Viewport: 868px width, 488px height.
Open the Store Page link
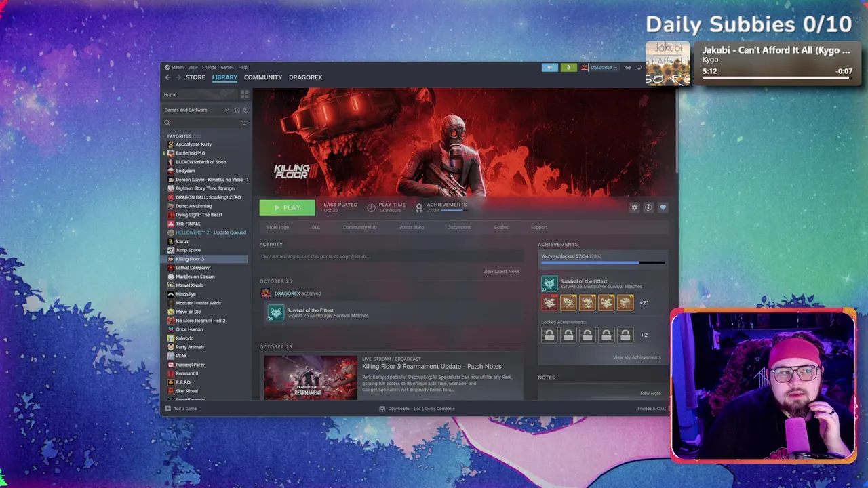click(x=277, y=227)
